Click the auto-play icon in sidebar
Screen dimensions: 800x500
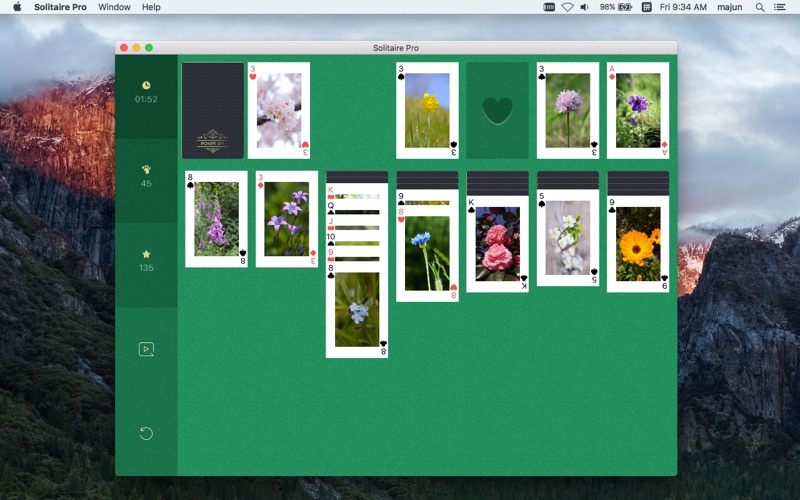coord(146,349)
